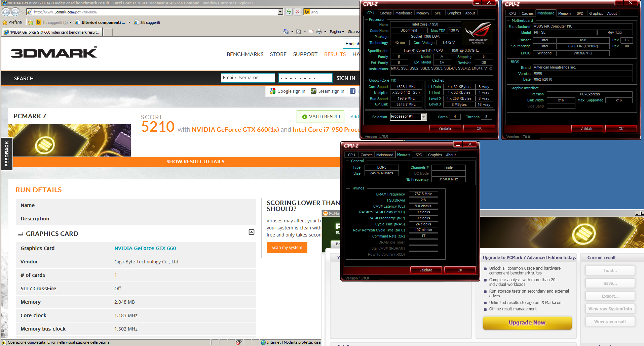The height and width of the screenshot is (346, 644).
Task: Click the Internet zone globe icon
Action: click(x=263, y=342)
